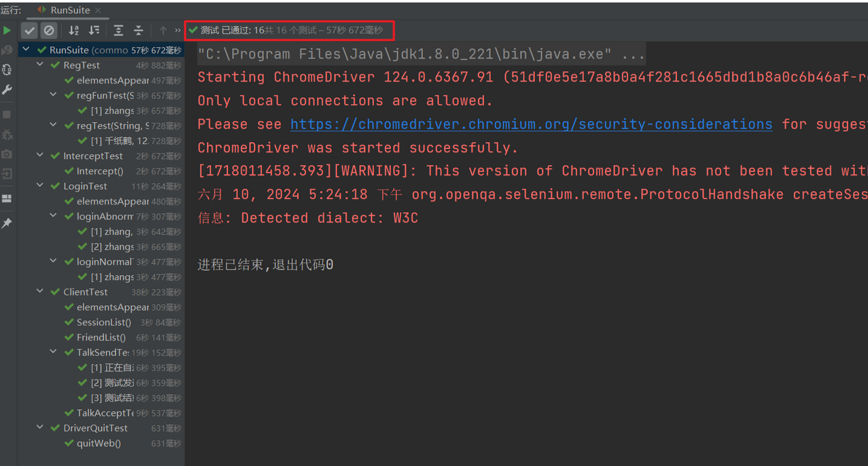Collapse the RegTest tree node
This screenshot has width=868, height=466.
pos(40,65)
